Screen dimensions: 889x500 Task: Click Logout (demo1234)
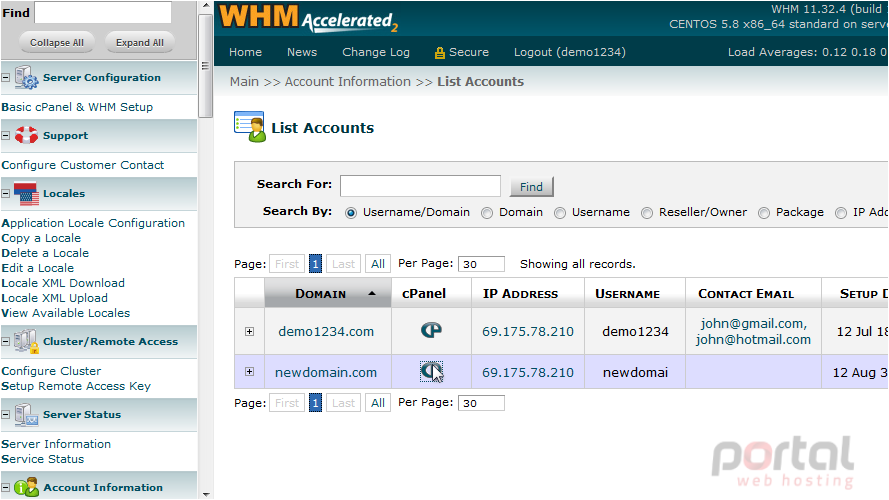pos(570,52)
